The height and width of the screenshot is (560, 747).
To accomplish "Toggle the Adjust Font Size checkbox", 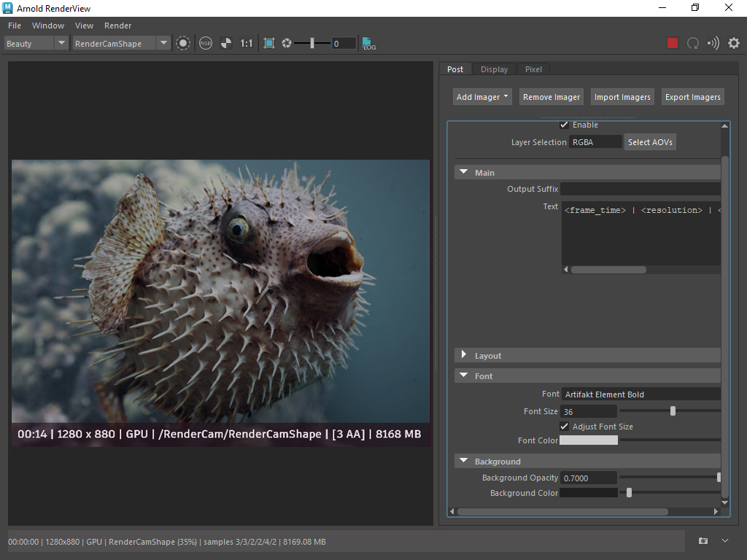I will pyautogui.click(x=564, y=427).
